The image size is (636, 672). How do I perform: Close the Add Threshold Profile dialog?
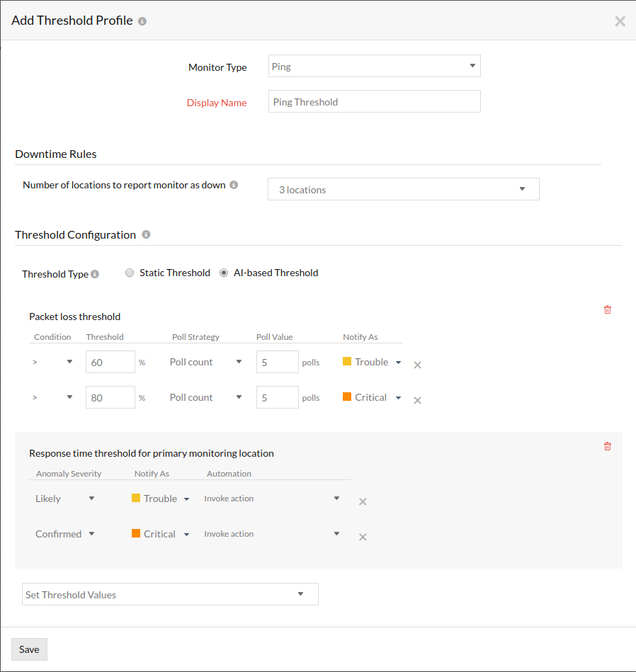click(620, 21)
